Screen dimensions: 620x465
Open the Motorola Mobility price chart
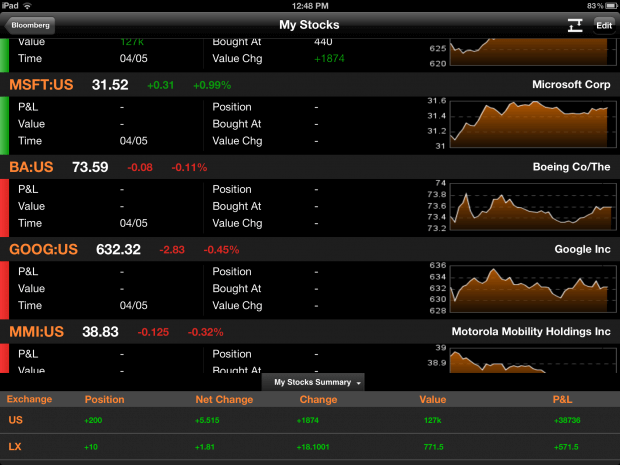point(533,360)
